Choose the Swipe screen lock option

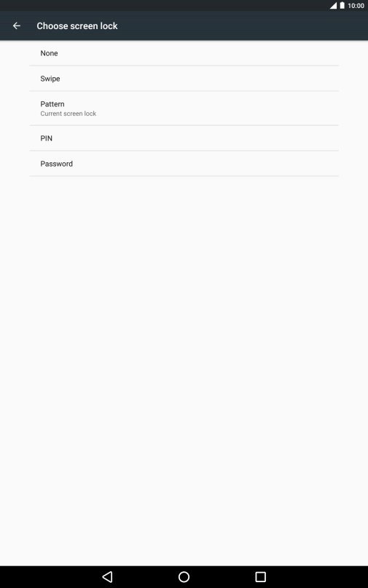coord(184,79)
